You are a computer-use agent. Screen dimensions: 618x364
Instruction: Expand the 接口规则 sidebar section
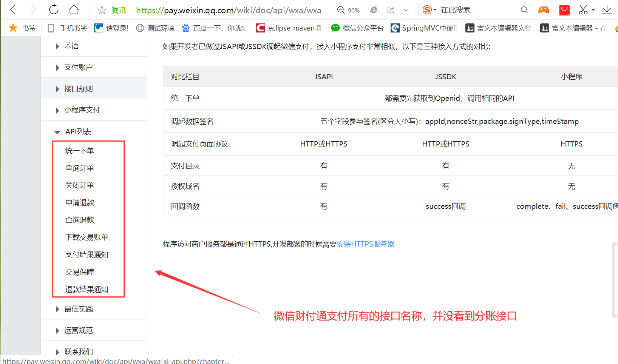click(x=94, y=89)
